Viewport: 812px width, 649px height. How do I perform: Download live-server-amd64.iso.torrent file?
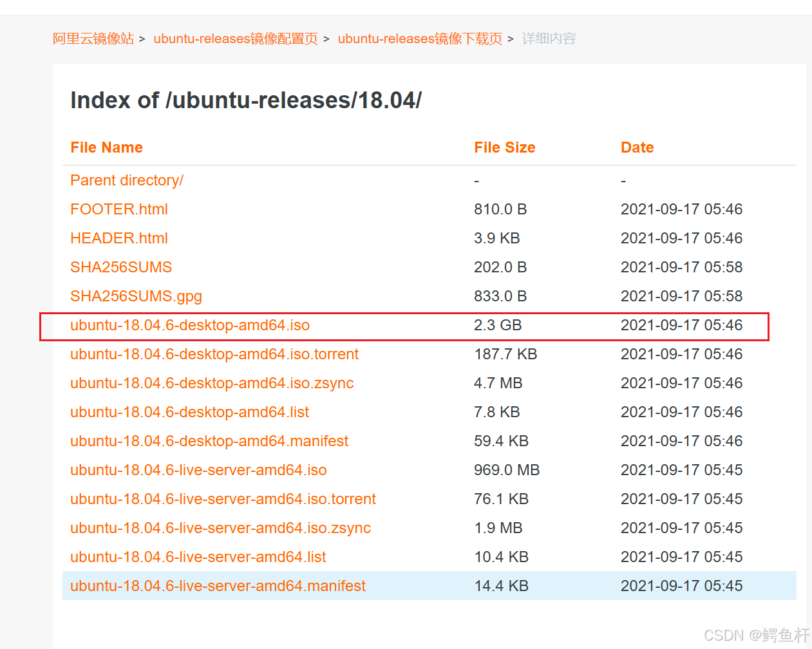[x=223, y=499]
